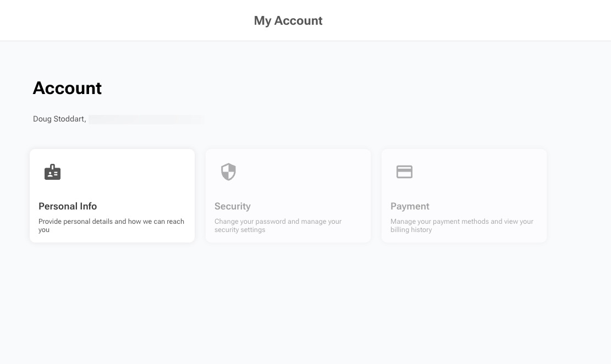Screen dimensions: 611x364
Task: Click 'security settings' text in Security card
Action: [240, 230]
